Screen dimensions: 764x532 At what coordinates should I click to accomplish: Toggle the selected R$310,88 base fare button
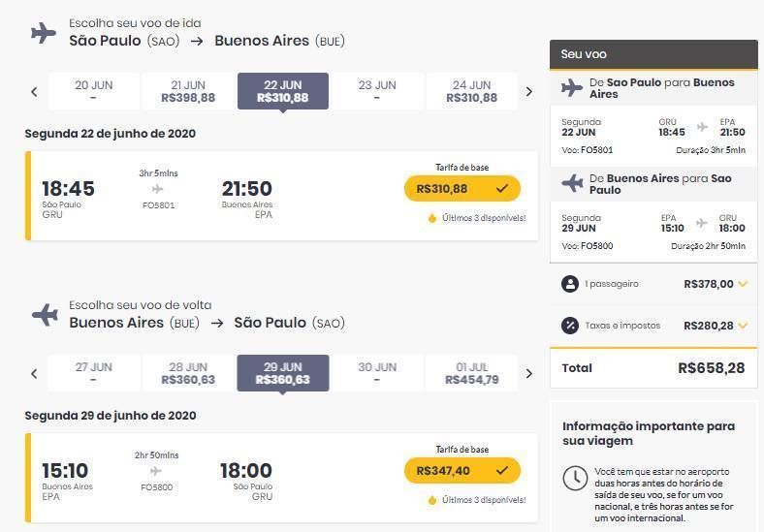462,189
